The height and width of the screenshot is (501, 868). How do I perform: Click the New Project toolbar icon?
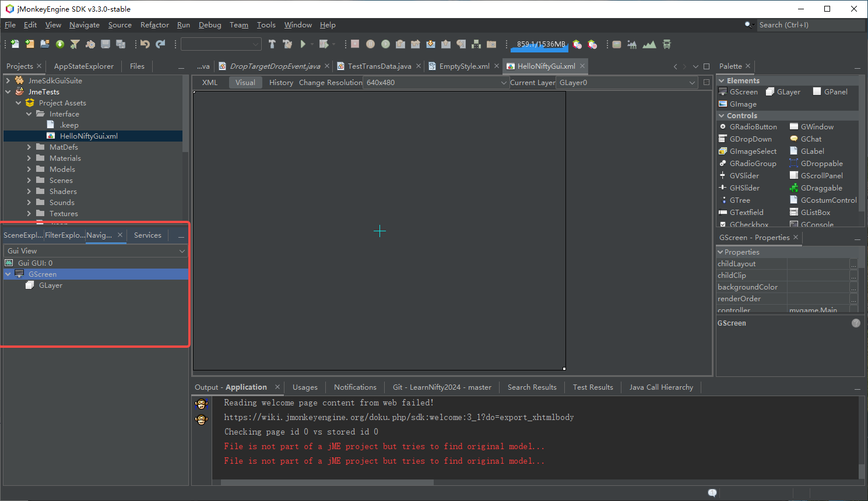(30, 44)
